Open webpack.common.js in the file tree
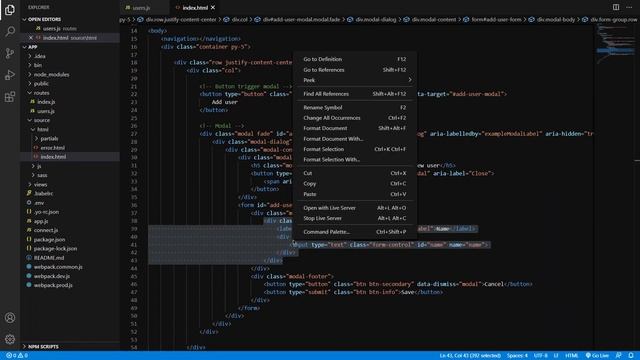640x360 pixels. click(58, 267)
